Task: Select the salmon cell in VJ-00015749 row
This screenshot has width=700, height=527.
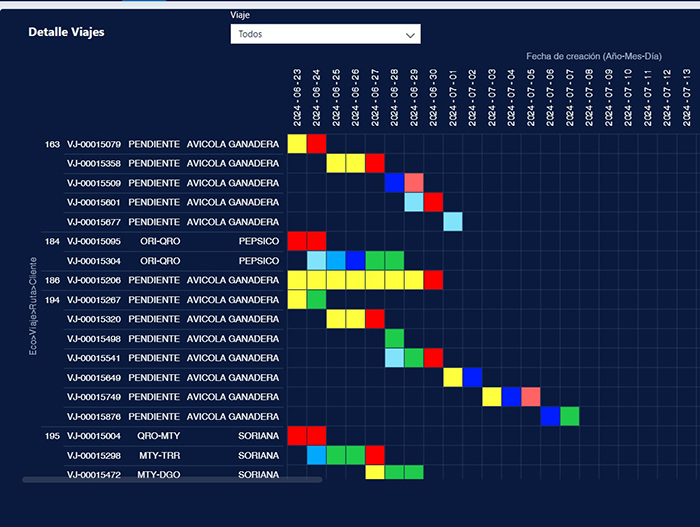Action: 531,397
